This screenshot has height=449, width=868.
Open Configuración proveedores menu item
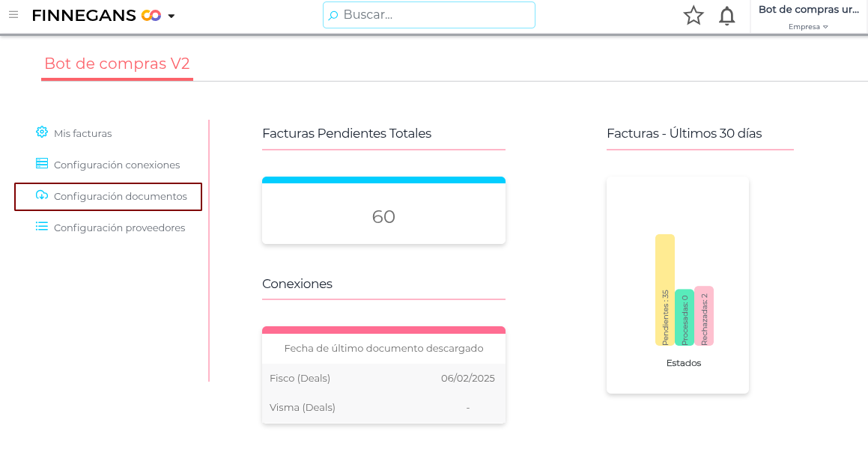pos(119,227)
